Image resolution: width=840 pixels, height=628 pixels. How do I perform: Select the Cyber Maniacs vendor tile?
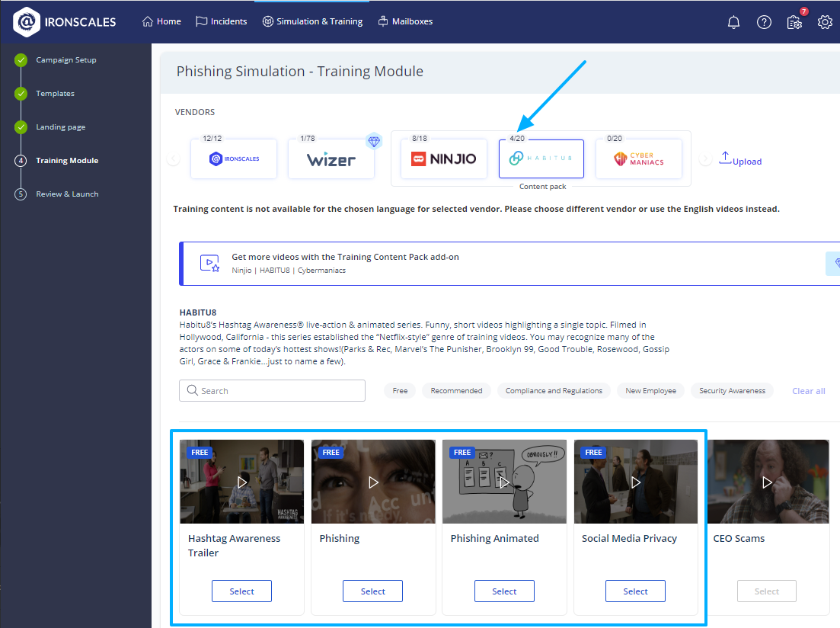639,159
